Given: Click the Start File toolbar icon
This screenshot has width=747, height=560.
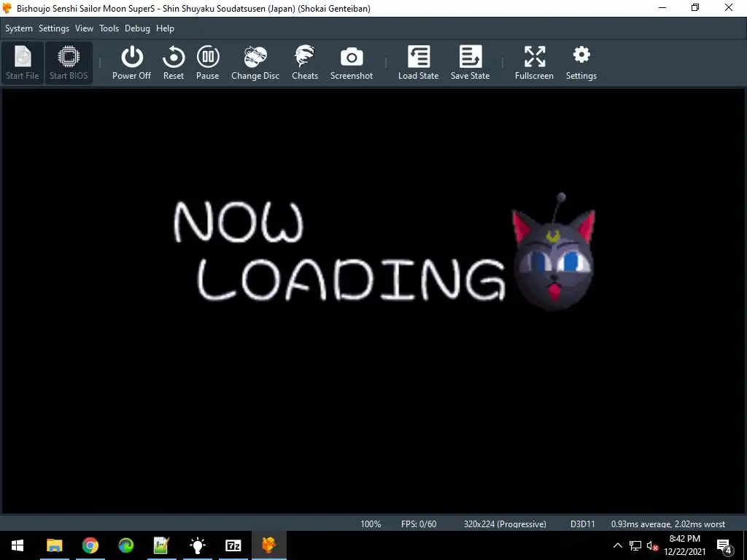Looking at the screenshot, I should 23,63.
